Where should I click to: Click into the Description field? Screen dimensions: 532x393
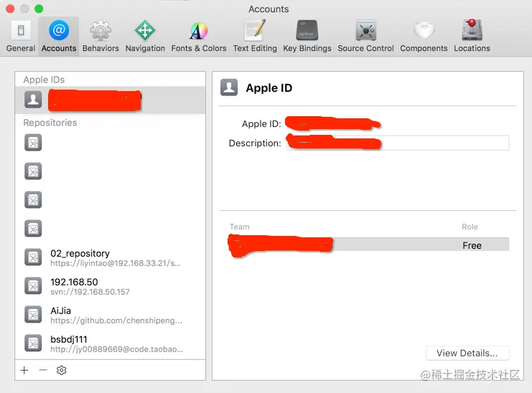(x=398, y=143)
